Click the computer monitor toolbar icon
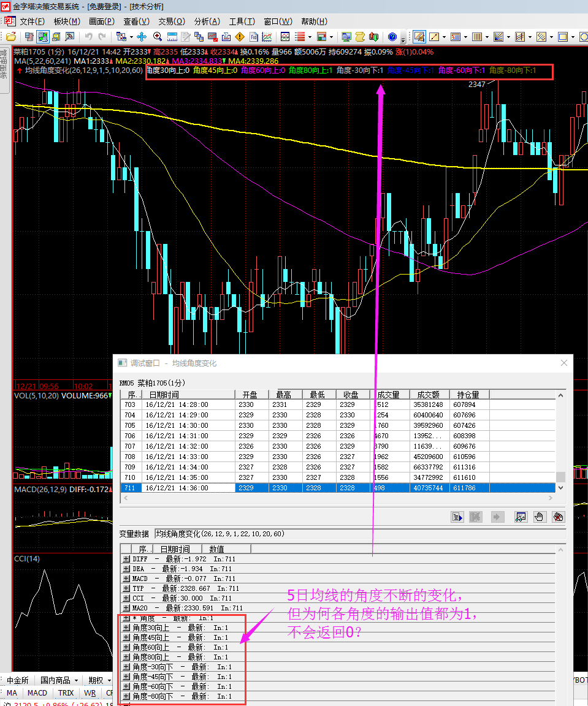 pos(346,37)
